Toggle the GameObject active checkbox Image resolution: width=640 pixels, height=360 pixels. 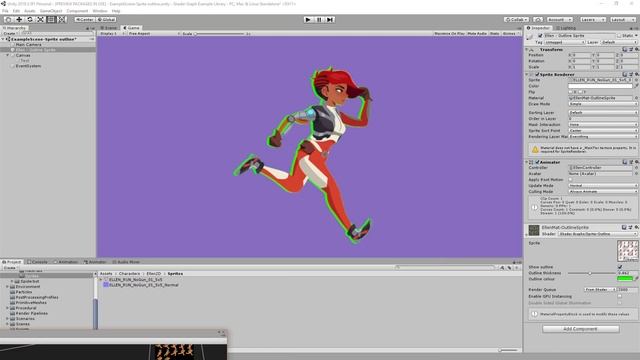coord(540,36)
